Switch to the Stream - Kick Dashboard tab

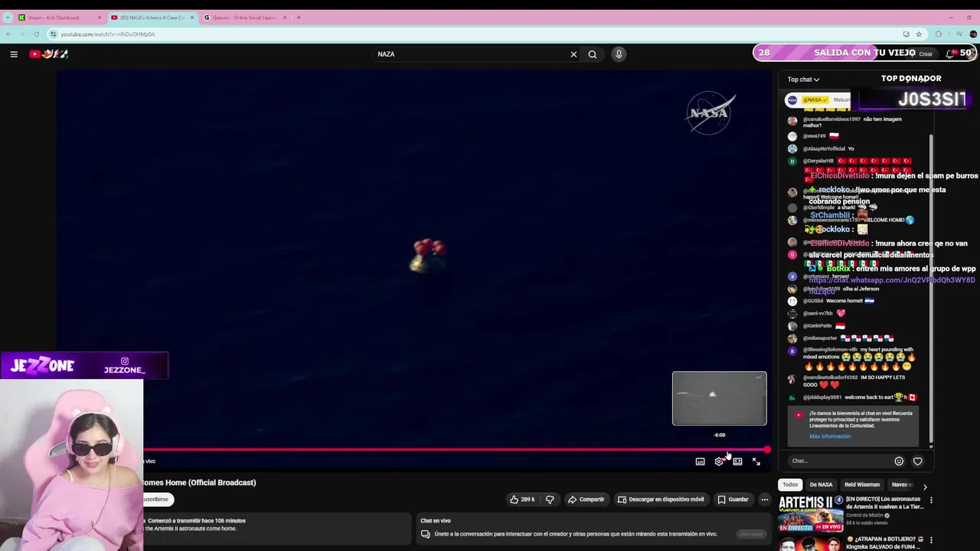[x=60, y=18]
